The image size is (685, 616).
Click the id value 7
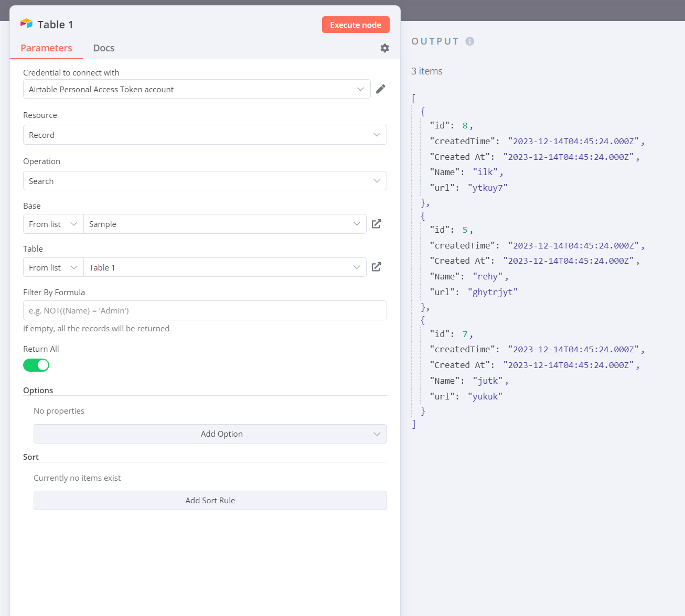point(465,334)
